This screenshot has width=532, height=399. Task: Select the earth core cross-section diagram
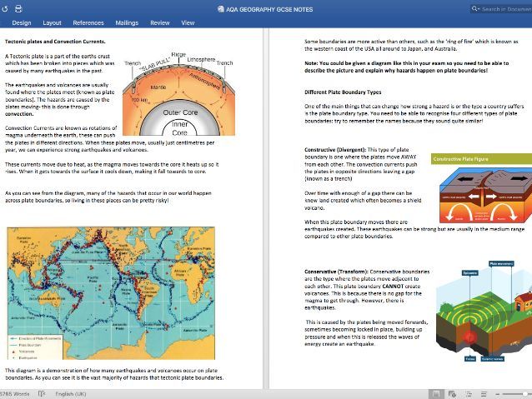click(x=178, y=94)
